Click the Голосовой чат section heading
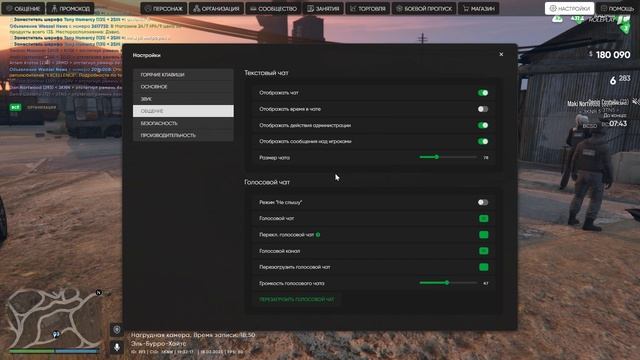Viewport: 640px width, 360px height. tap(267, 182)
